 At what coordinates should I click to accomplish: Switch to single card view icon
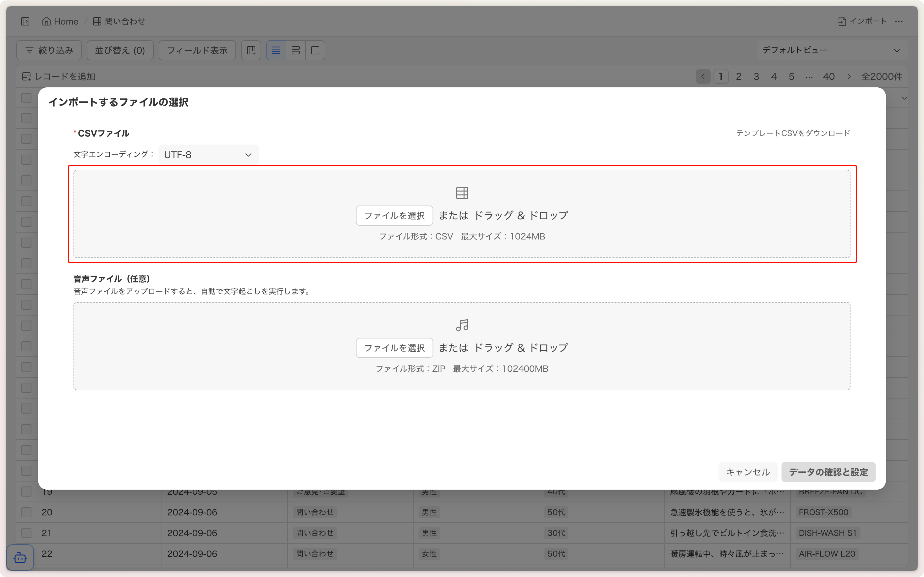pos(315,50)
